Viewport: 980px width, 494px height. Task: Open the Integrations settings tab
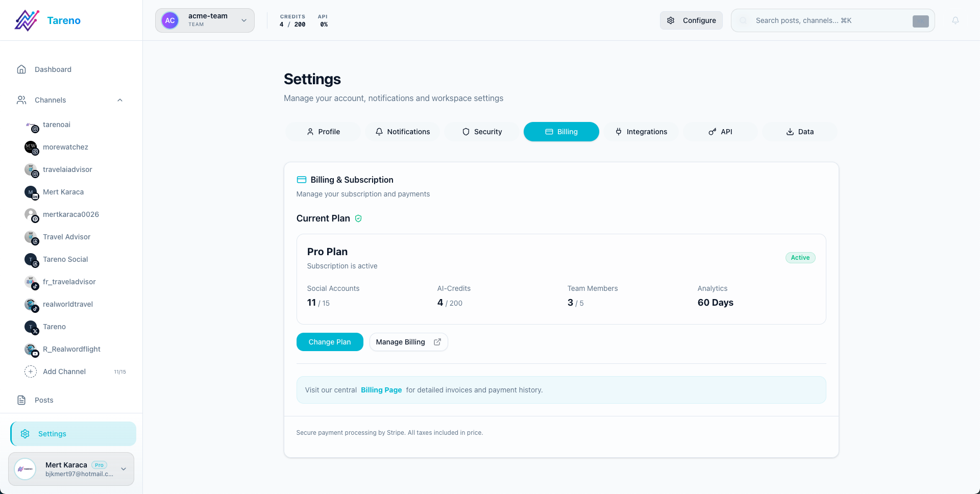[x=641, y=132]
